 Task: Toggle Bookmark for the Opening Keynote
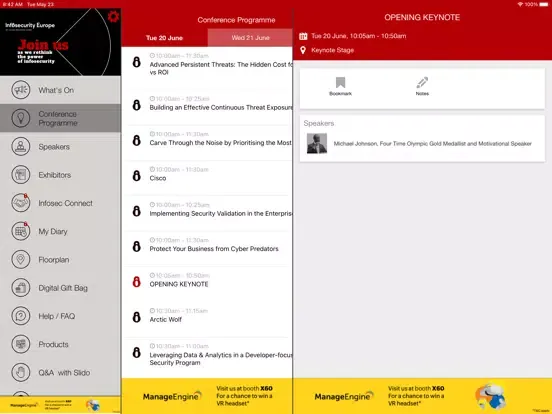340,86
